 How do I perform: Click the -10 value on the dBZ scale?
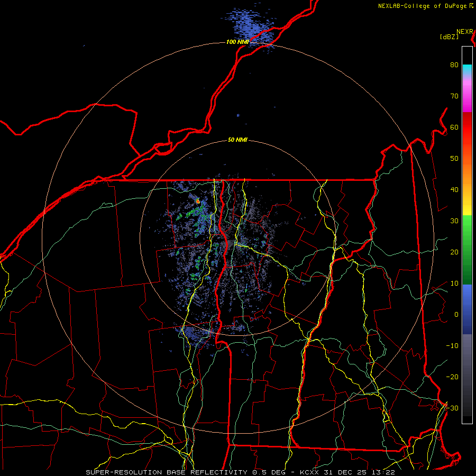pos(452,346)
